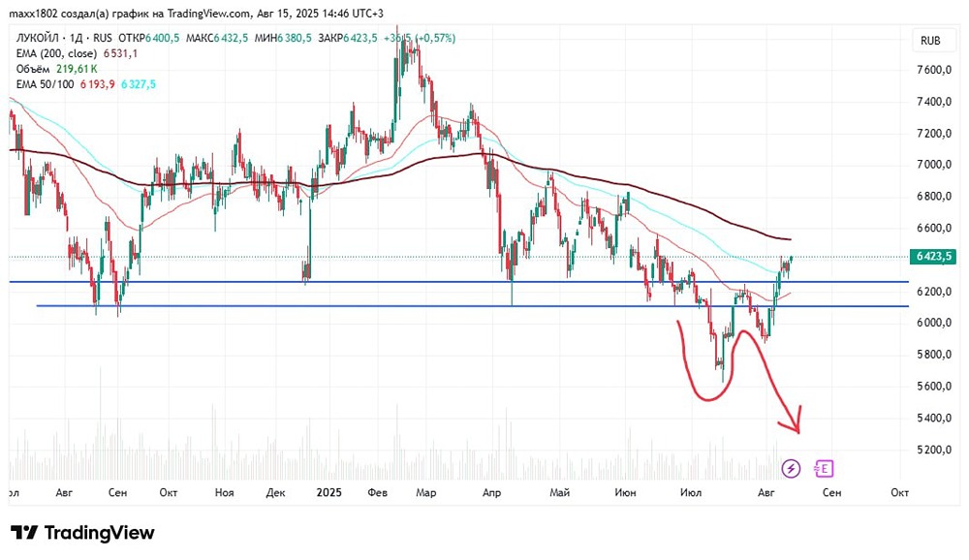The image size is (969, 560).
Task: Click the purple lightning bolt event icon
Action: 791,469
